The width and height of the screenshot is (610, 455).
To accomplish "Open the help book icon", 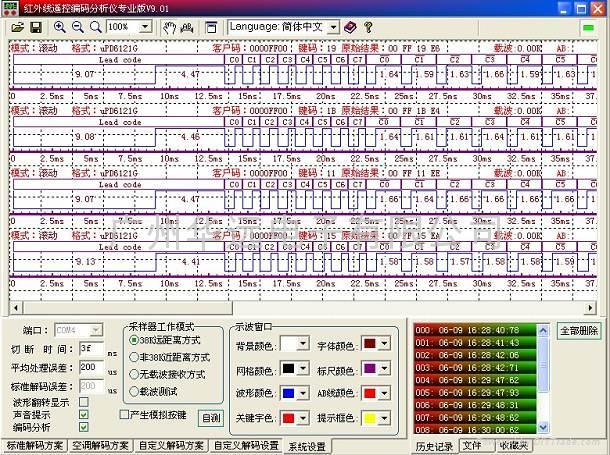I will (352, 26).
